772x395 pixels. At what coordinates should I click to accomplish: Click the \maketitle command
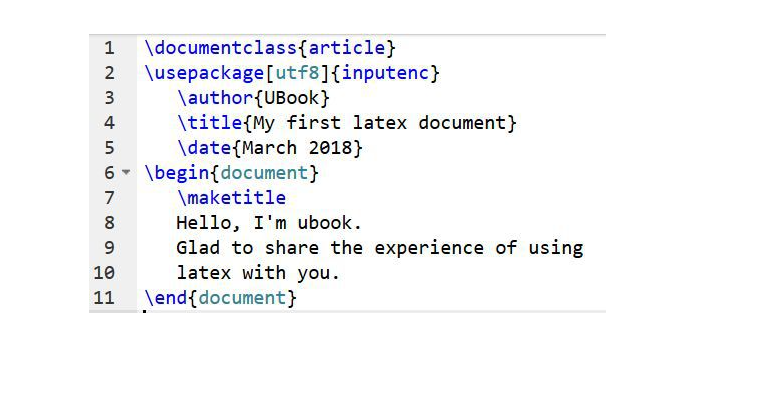pos(231,198)
